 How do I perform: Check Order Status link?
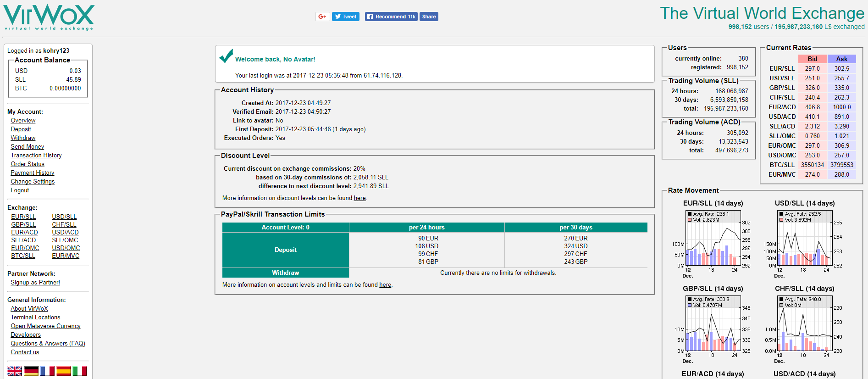coord(28,164)
